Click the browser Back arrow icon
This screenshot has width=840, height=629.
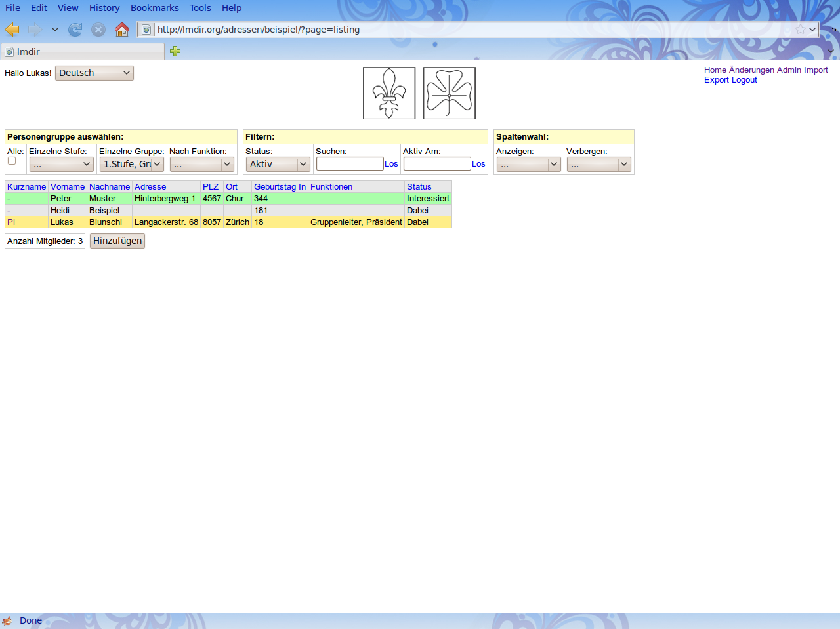tap(12, 30)
